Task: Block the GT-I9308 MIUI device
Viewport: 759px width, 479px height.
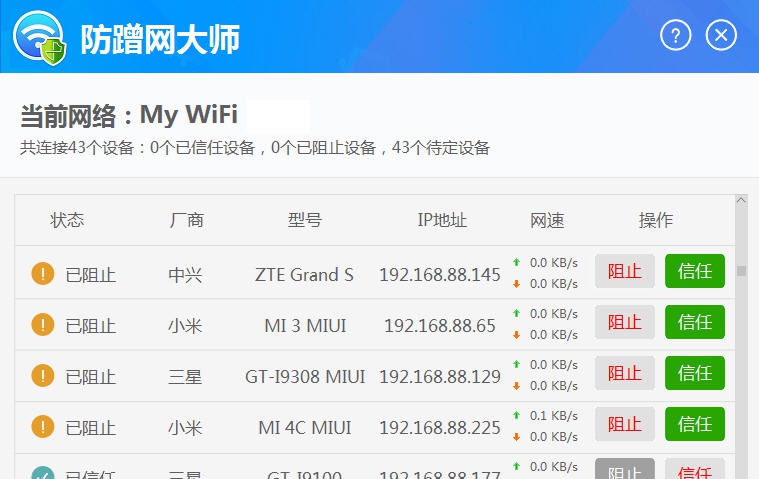Action: pyautogui.click(x=624, y=373)
